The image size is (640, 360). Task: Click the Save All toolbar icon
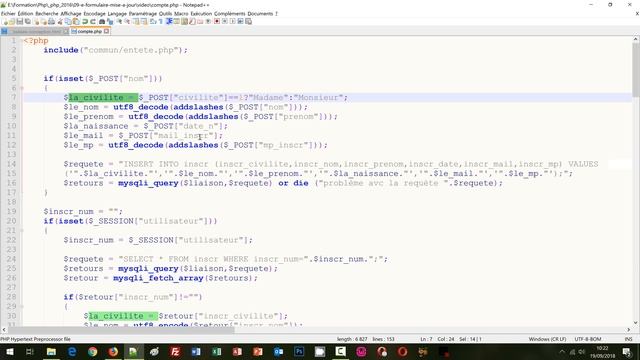click(x=27, y=21)
